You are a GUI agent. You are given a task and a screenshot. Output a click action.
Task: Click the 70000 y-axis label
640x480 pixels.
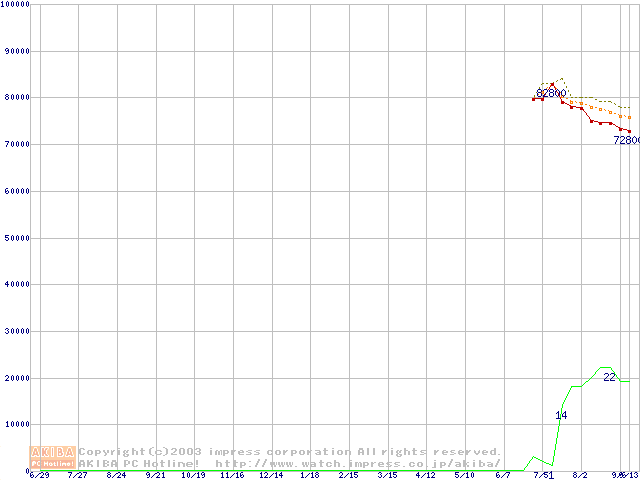(x=17, y=144)
